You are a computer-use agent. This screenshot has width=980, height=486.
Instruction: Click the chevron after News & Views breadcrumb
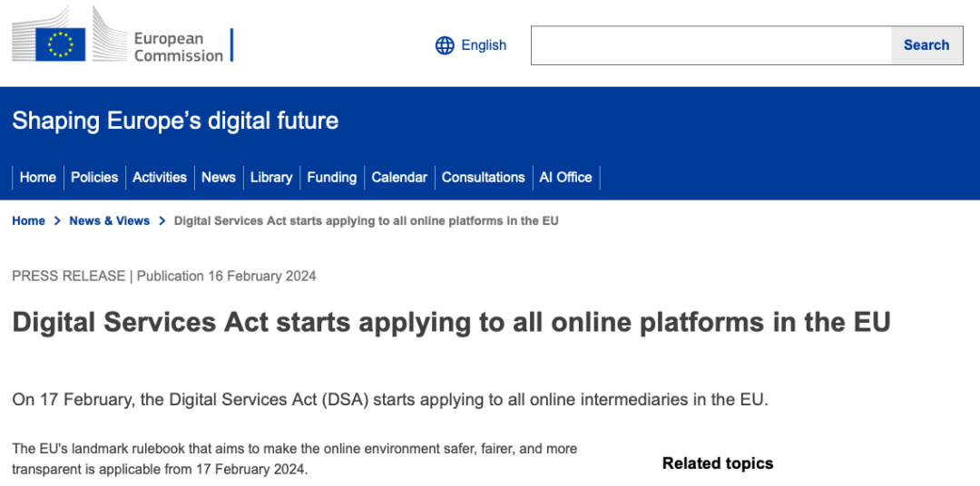point(162,221)
